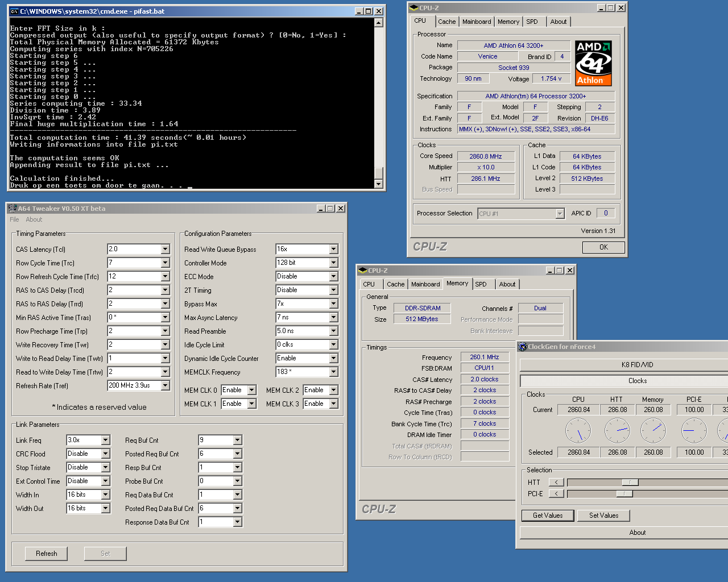Click the HTT slider left arrow in ClockGen

556,483
